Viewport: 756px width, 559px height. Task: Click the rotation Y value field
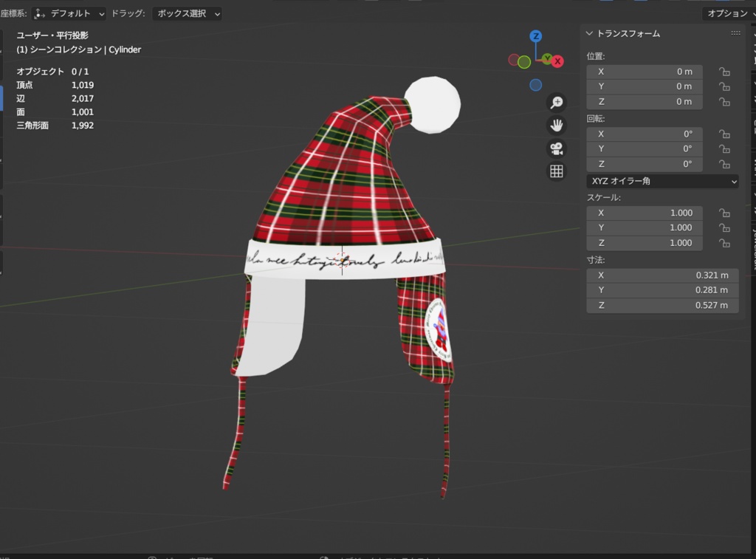[644, 148]
